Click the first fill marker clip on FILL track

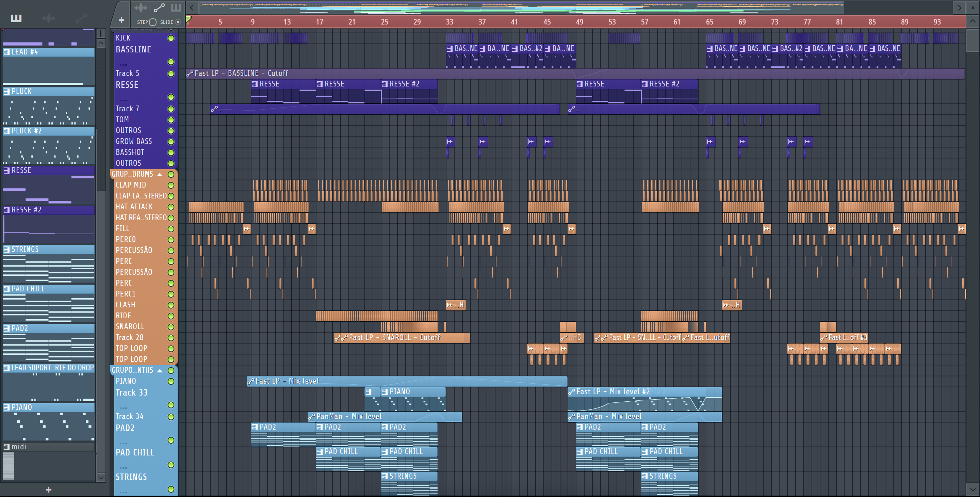pos(246,229)
